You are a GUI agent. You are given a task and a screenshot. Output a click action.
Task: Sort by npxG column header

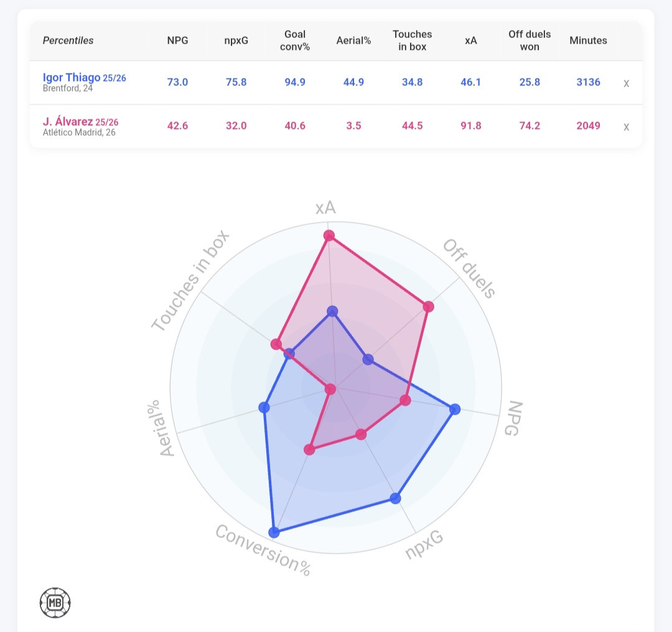236,40
